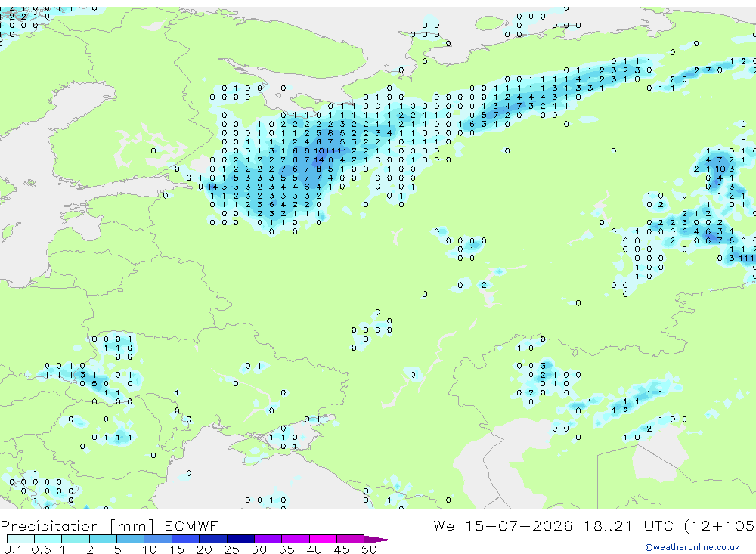Viewport: 756px width, 554px height.
Task: Select the 5–10 mm legend color segment
Action: tap(130, 539)
